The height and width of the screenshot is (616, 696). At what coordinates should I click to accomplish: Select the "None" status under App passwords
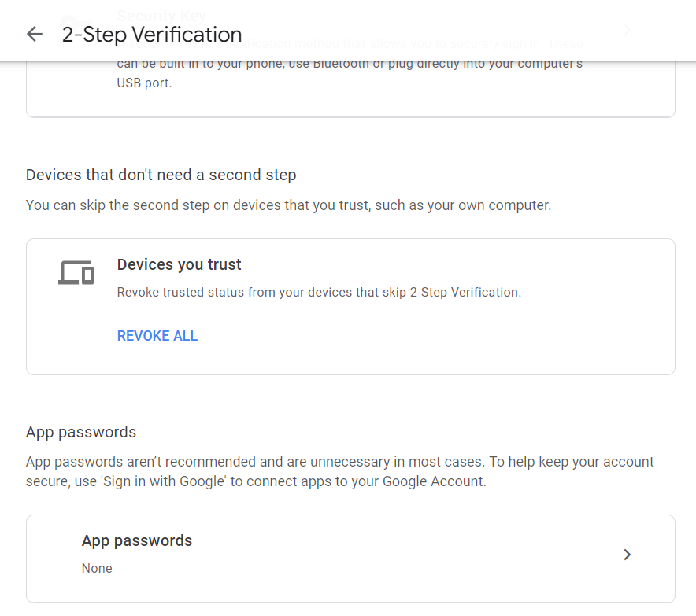click(x=97, y=568)
